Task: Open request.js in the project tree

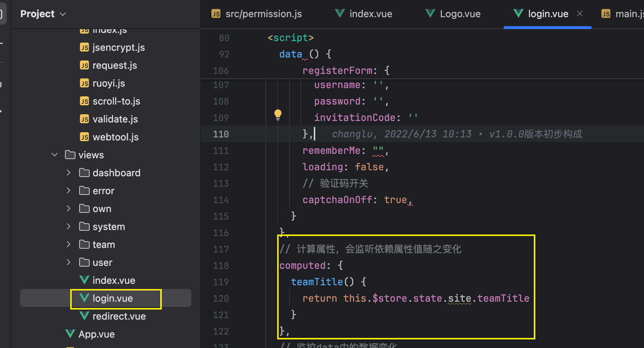Action: pyautogui.click(x=108, y=65)
